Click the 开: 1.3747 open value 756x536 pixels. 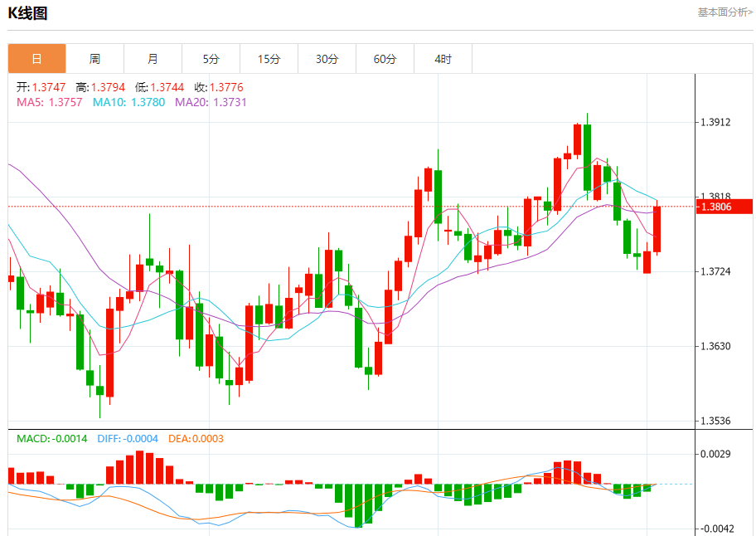[41, 87]
